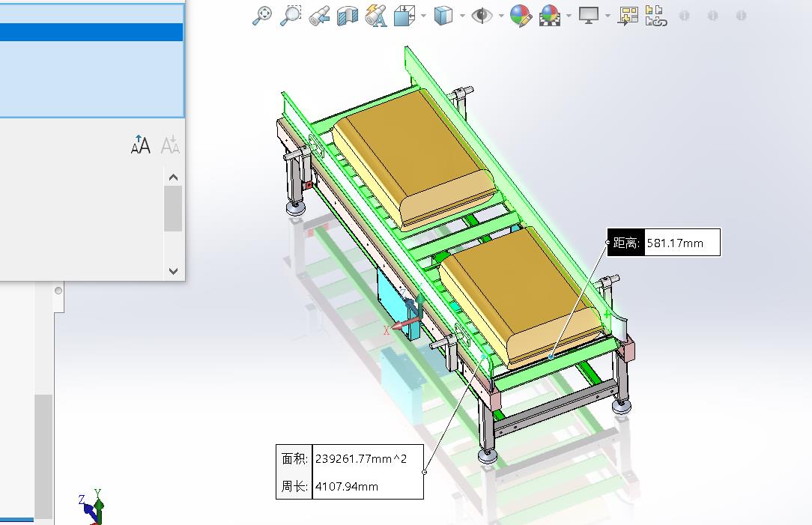Expand the Hide/Show Items dropdown arrow
This screenshot has width=812, height=525.
[501, 16]
